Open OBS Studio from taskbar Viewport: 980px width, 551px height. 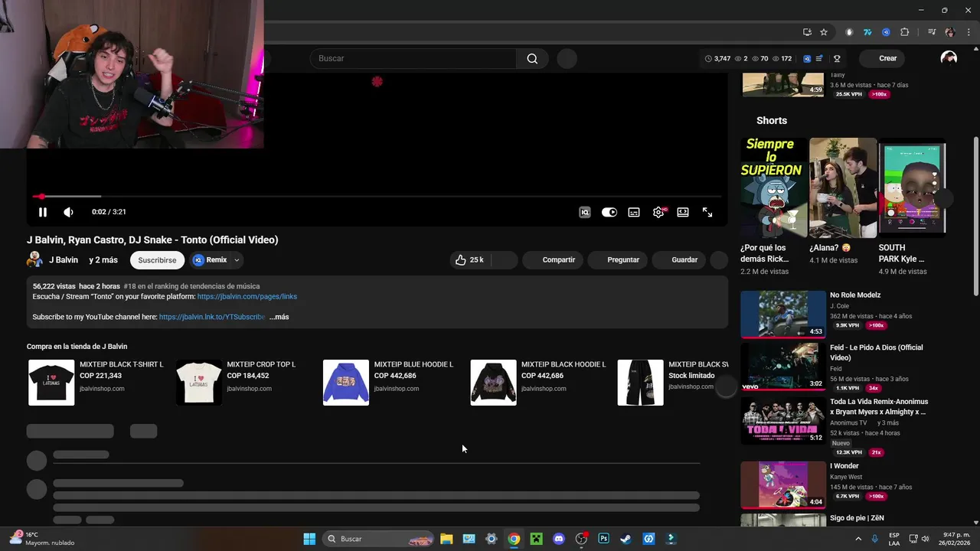(581, 539)
